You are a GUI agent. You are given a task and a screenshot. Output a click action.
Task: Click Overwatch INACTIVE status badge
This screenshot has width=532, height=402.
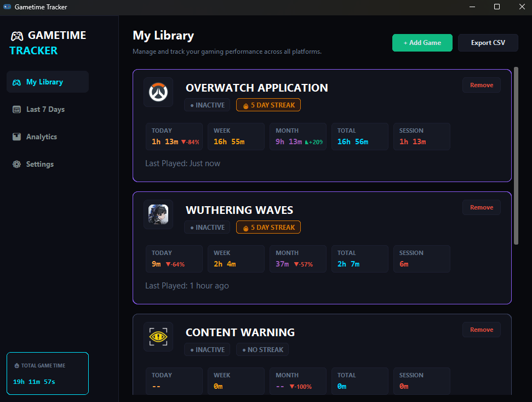point(207,105)
